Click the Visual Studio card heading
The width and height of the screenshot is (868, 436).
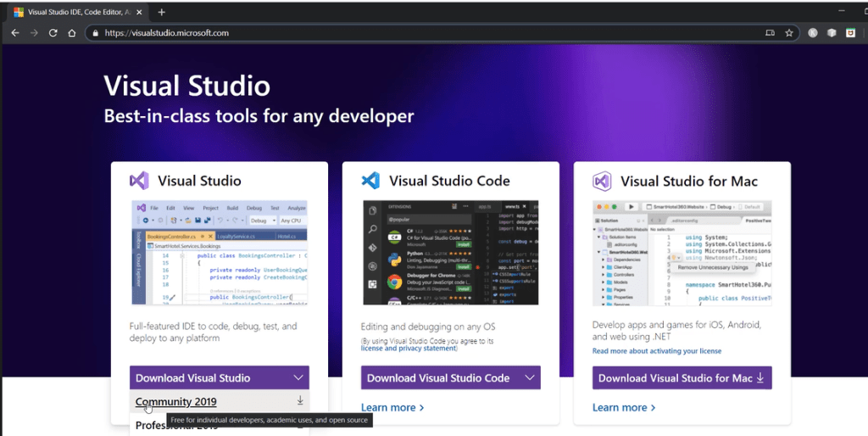[x=199, y=181]
